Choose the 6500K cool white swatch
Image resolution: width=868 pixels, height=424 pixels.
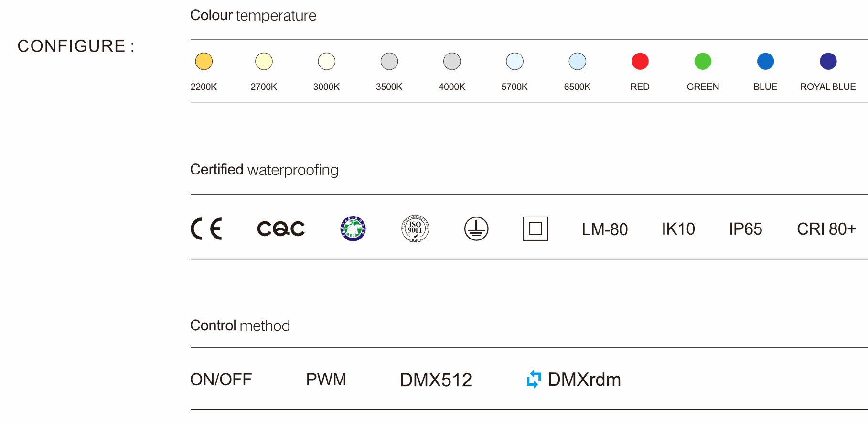[578, 61]
